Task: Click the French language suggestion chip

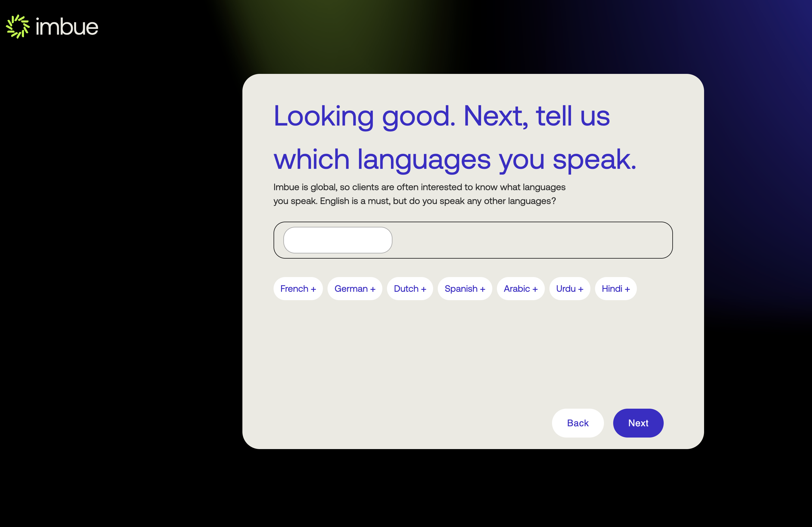Action: point(298,288)
